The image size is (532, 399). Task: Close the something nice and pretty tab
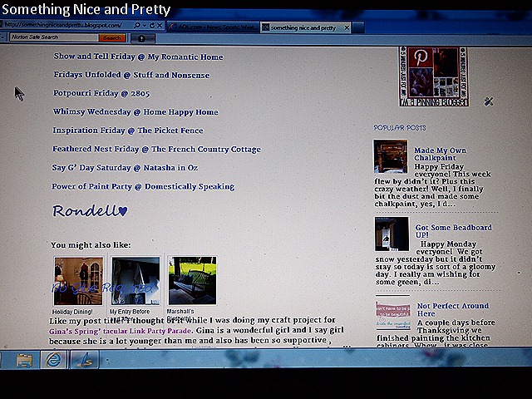point(347,27)
